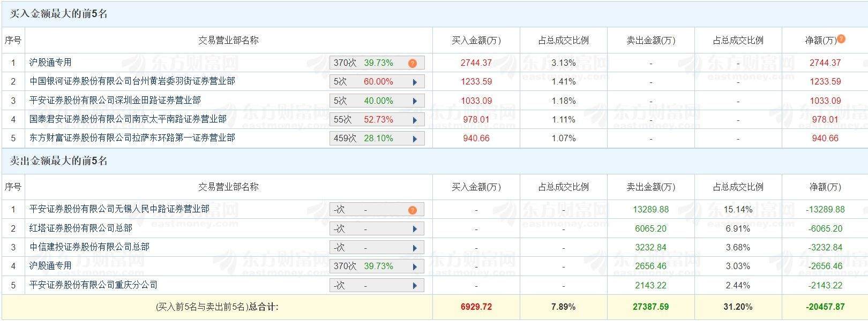Open 国泰君安证券南京太平南路证券营业部 link

tap(128, 119)
